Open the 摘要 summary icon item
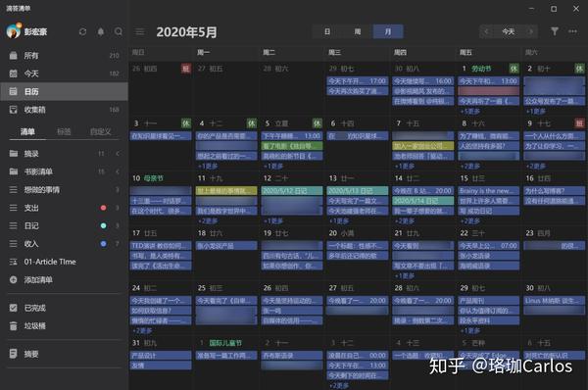Screen dimensions: 588x390 (24, 354)
